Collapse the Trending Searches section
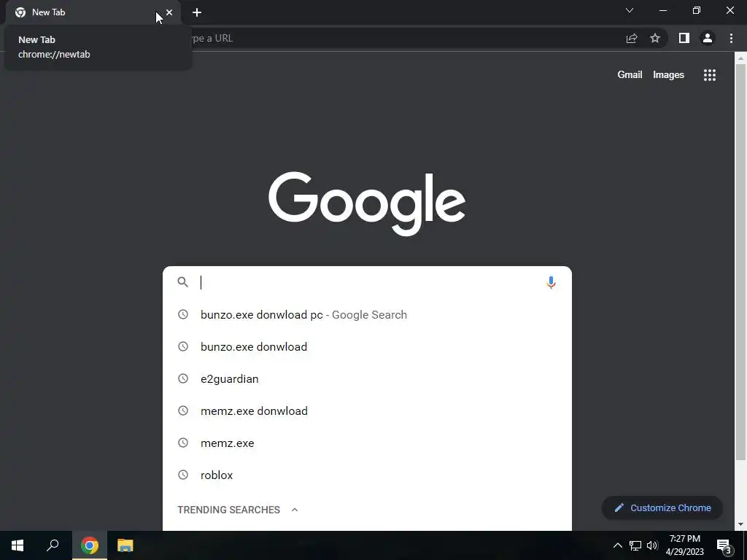This screenshot has height=560, width=747. [x=295, y=510]
